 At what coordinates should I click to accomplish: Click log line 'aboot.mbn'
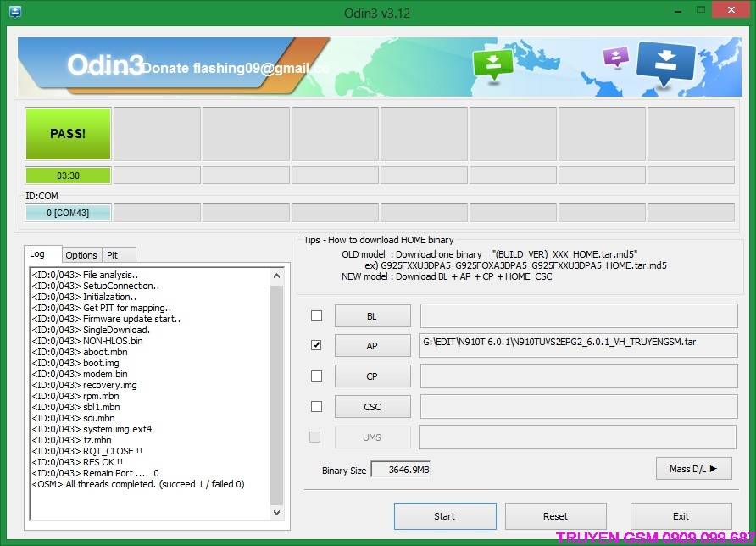tap(80, 352)
